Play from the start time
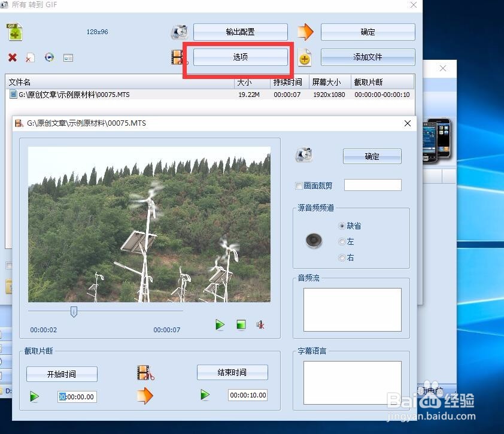 coord(34,396)
